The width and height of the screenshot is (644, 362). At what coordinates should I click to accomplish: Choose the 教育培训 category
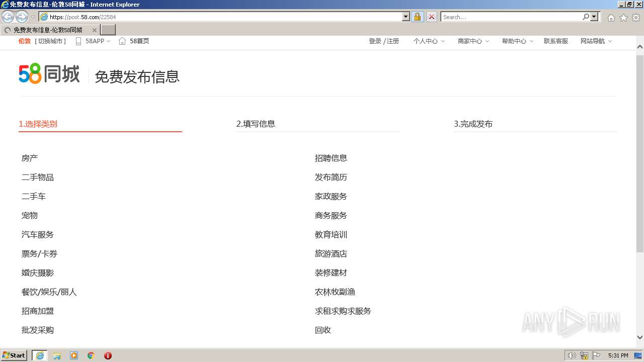click(331, 235)
